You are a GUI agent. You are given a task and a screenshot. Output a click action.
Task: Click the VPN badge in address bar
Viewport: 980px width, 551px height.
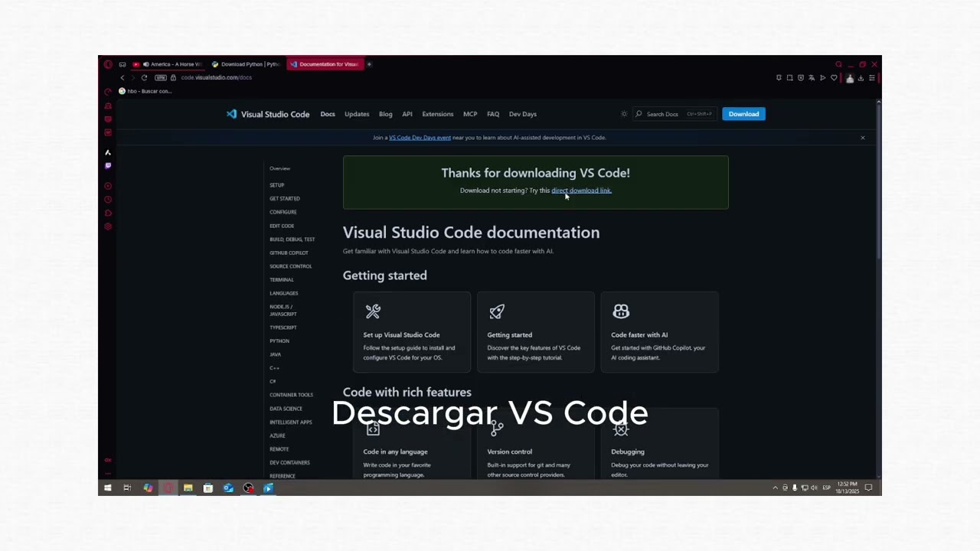tap(161, 77)
